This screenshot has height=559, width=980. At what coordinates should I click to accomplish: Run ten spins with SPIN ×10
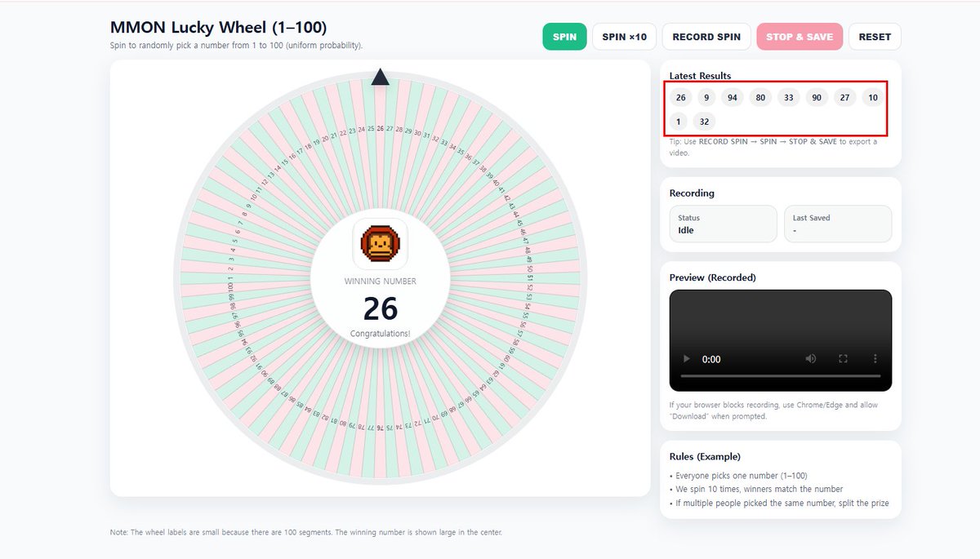[x=624, y=37]
